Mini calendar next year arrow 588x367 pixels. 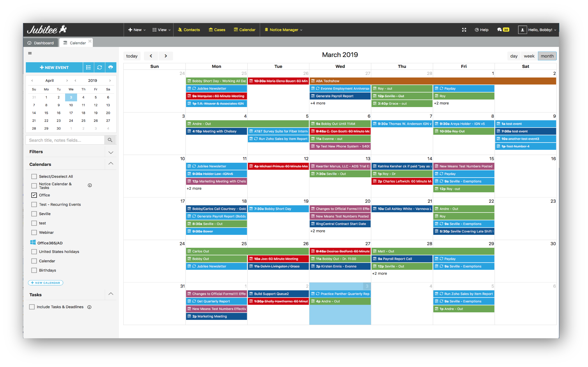(110, 81)
